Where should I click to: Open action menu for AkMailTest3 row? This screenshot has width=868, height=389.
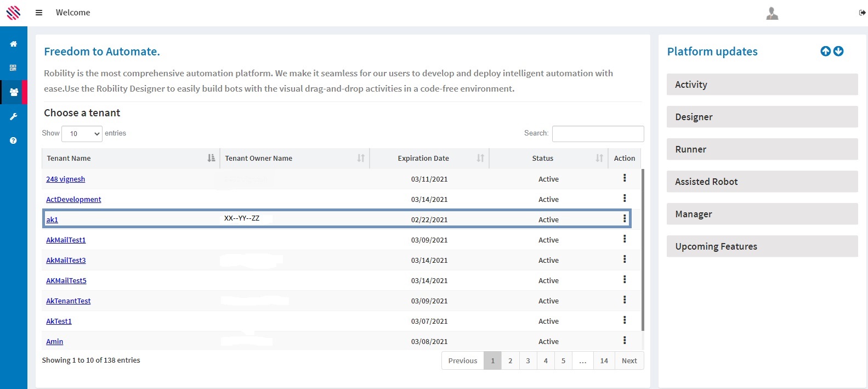[625, 259]
